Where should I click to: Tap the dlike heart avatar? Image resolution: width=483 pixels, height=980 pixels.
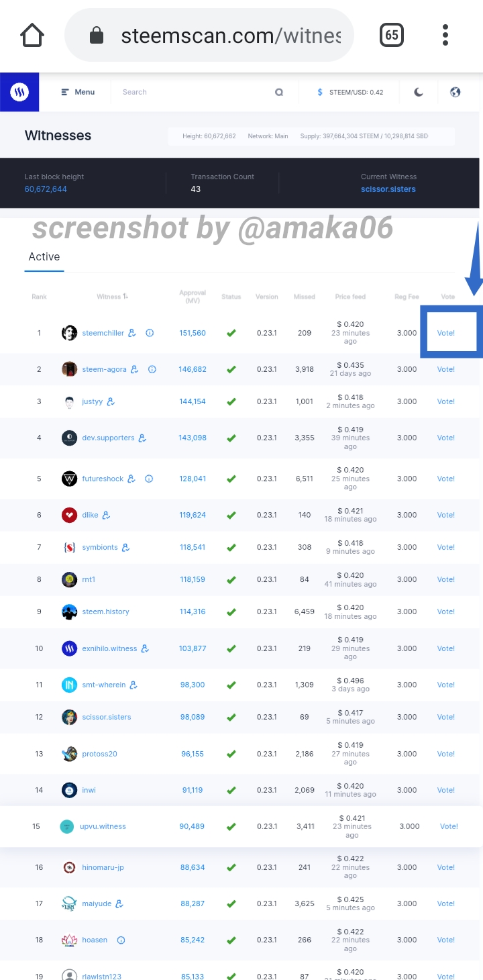[x=69, y=515]
